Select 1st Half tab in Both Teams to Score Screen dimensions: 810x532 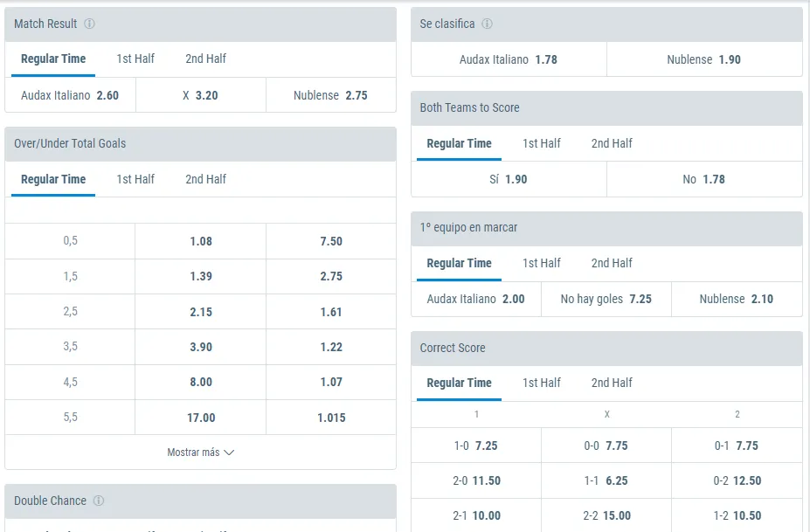coord(541,142)
